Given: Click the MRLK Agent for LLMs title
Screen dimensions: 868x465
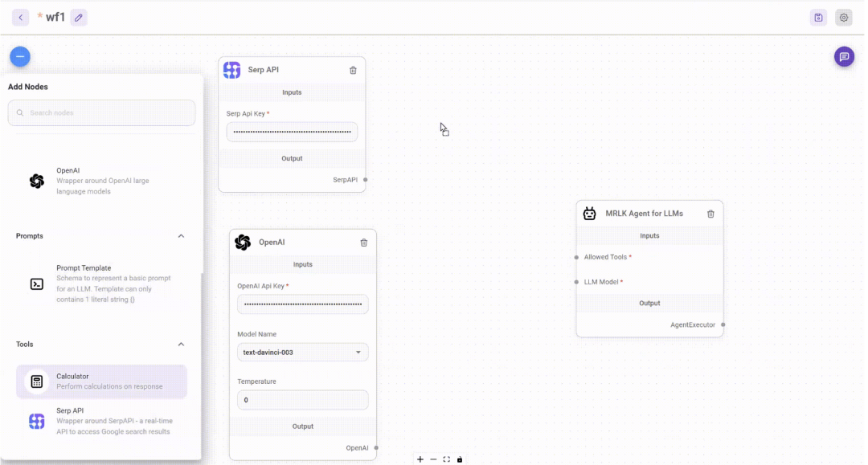Looking at the screenshot, I should click(645, 214).
